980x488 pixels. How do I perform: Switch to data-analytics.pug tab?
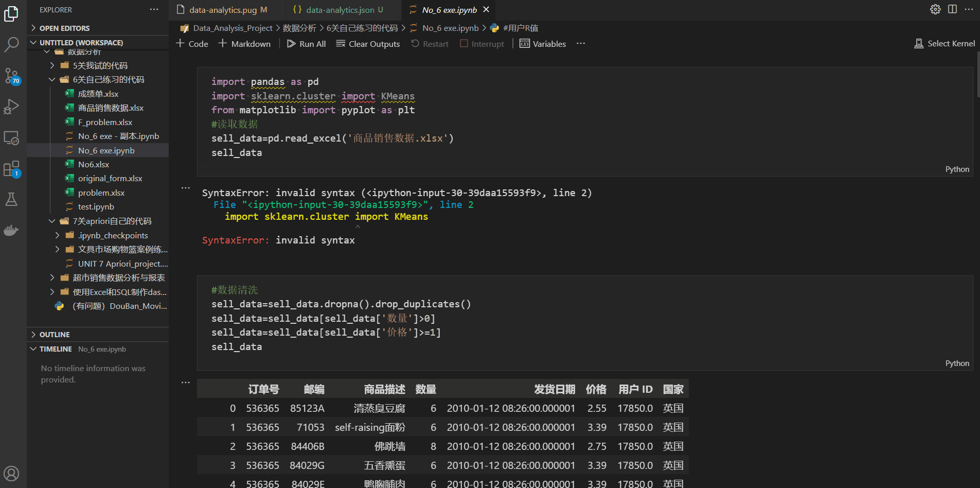tap(223, 10)
